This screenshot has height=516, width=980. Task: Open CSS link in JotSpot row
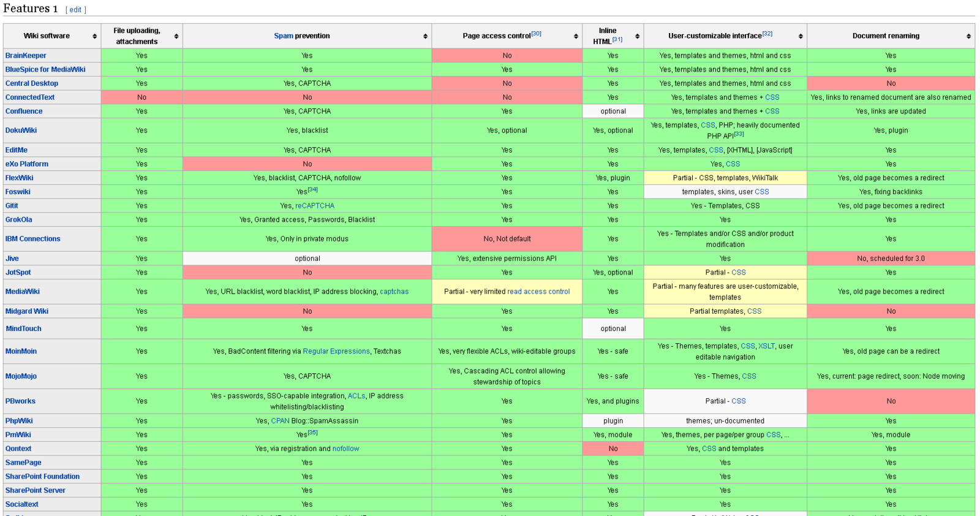pyautogui.click(x=739, y=273)
